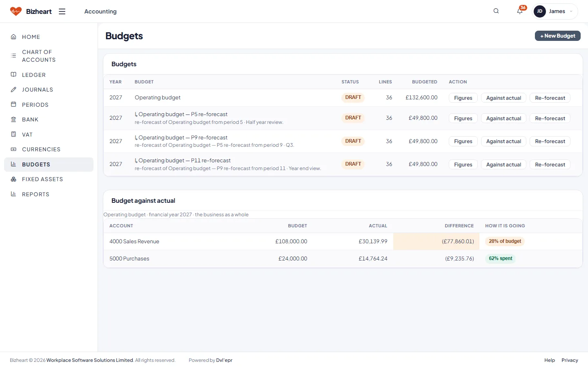Open Figures for P11 re-forecast row
The image size is (588, 368).
[463, 164]
